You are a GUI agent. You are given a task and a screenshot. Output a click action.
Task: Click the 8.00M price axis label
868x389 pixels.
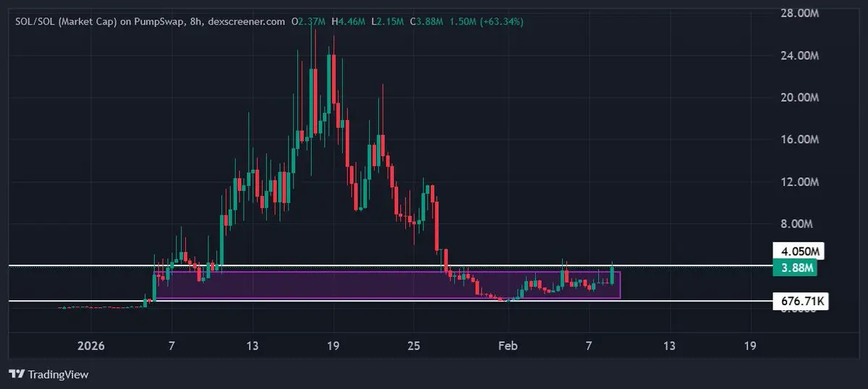pyautogui.click(x=797, y=224)
